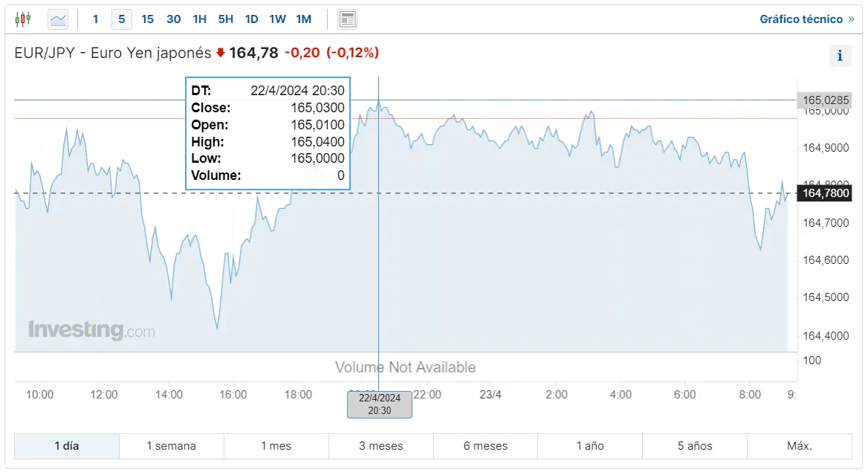The image size is (868, 475).
Task: Click the 22/4/2024 20:30 time marker
Action: click(380, 404)
